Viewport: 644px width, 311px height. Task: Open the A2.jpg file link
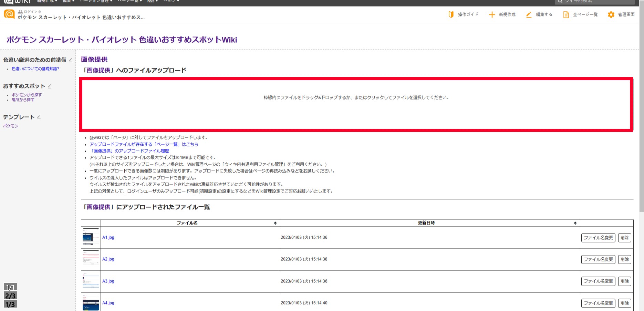(108, 259)
